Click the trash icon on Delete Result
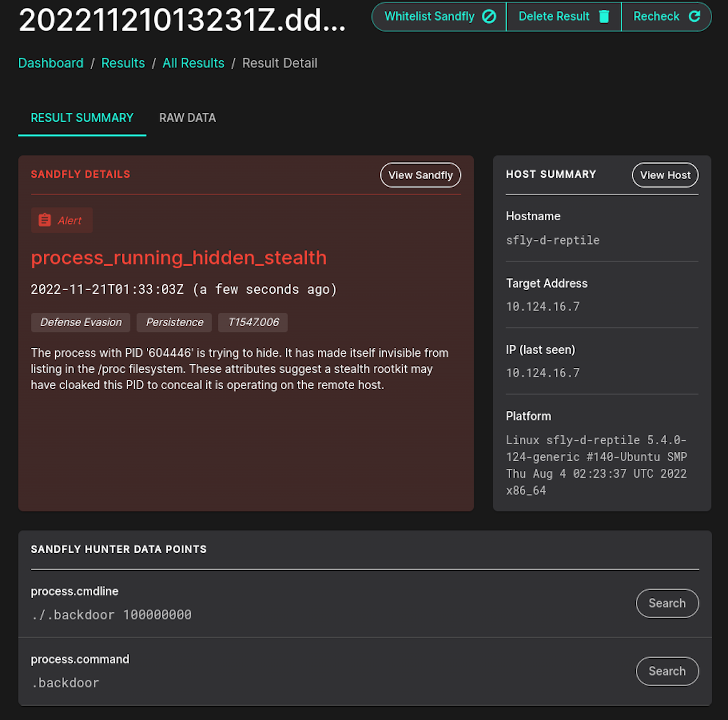The height and width of the screenshot is (720, 728). [603, 16]
